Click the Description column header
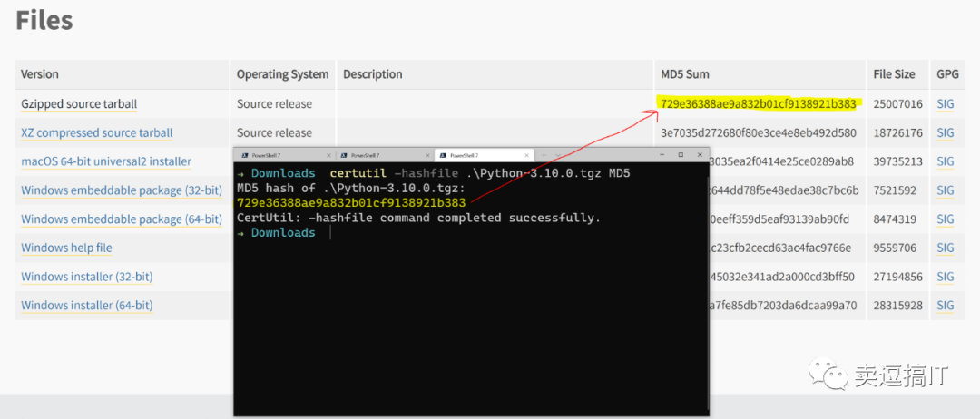Screen dimensions: 980x419 [373, 74]
